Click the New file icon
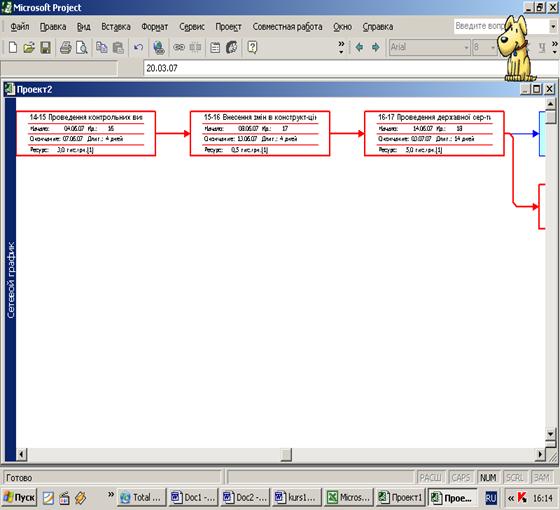This screenshot has height=510, width=560. (x=13, y=48)
